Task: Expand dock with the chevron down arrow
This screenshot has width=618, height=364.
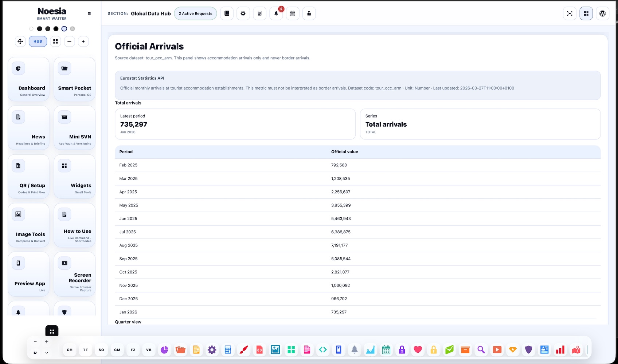Action: [47, 353]
